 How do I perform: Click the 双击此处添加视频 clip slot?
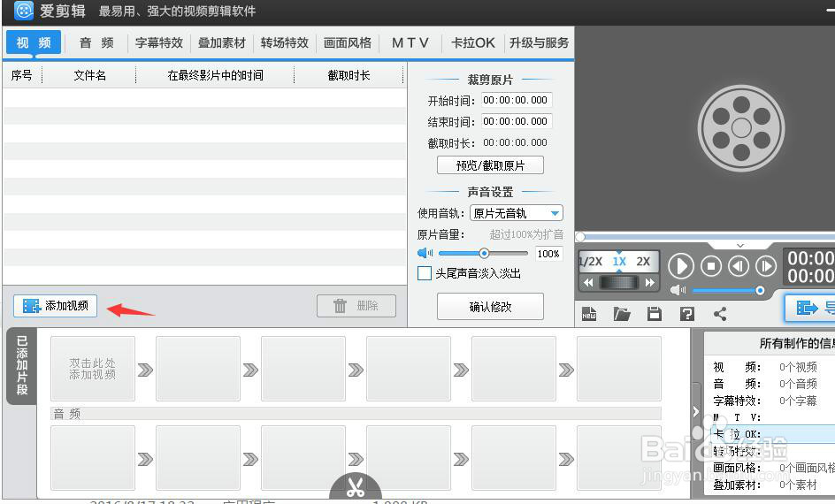click(x=93, y=369)
